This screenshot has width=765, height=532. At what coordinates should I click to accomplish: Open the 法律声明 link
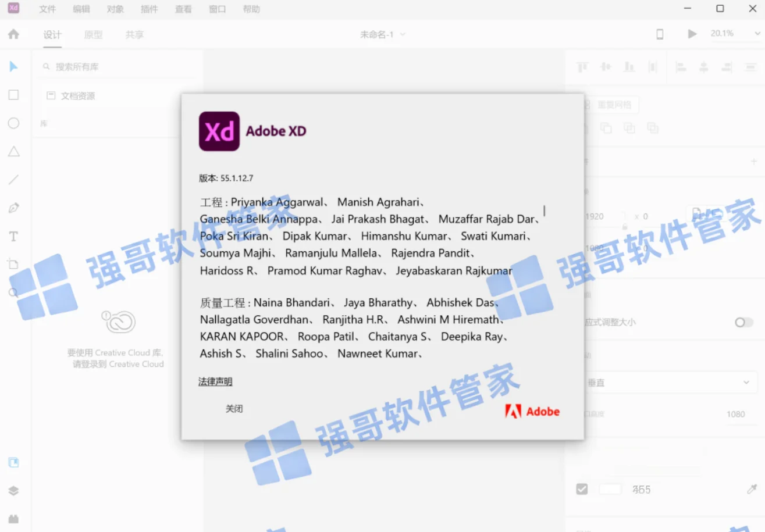(215, 381)
